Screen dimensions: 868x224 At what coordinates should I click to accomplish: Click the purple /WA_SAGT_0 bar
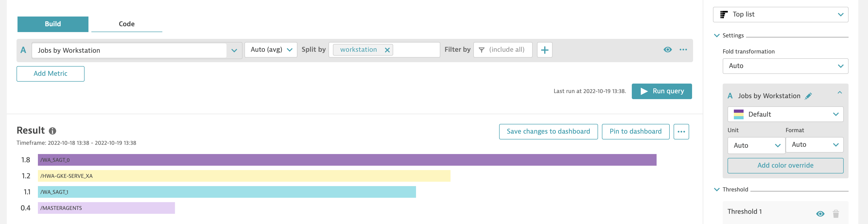click(x=347, y=160)
